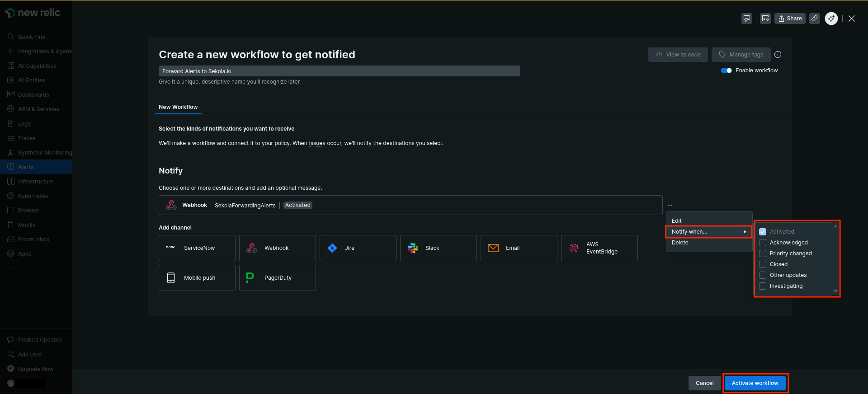Edit the workflow name field
868x394 pixels.
(339, 71)
